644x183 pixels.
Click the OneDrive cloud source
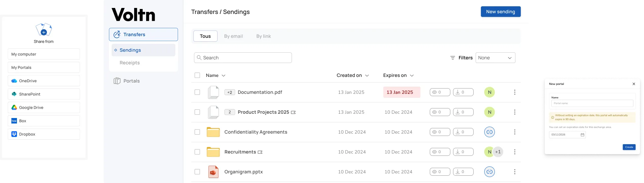pyautogui.click(x=44, y=81)
